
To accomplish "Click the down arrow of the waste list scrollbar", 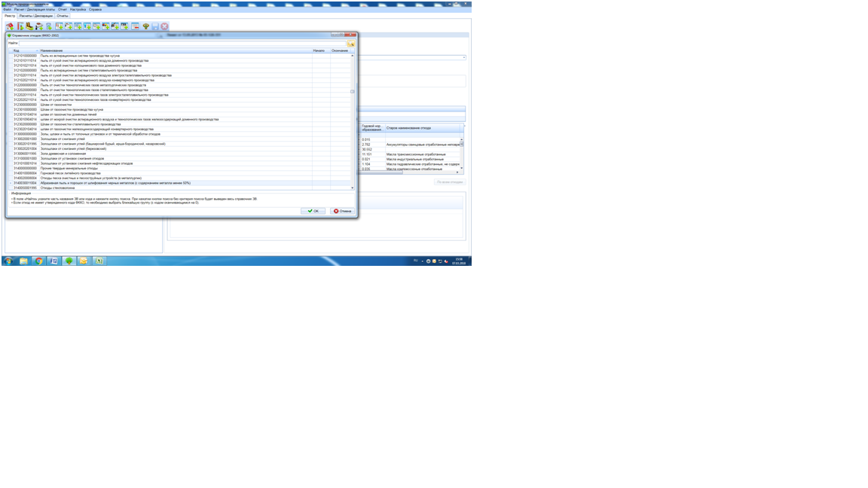I will (353, 188).
